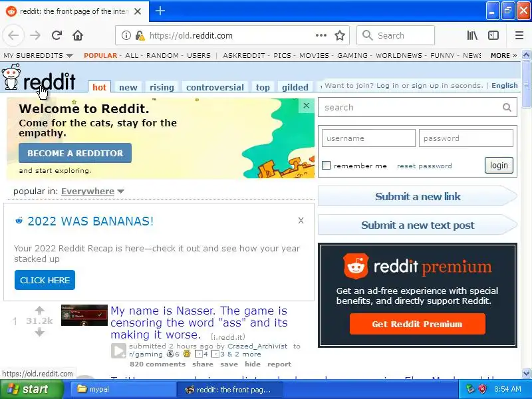The height and width of the screenshot is (399, 532).
Task: Click the browser Search box
Action: pos(396,35)
